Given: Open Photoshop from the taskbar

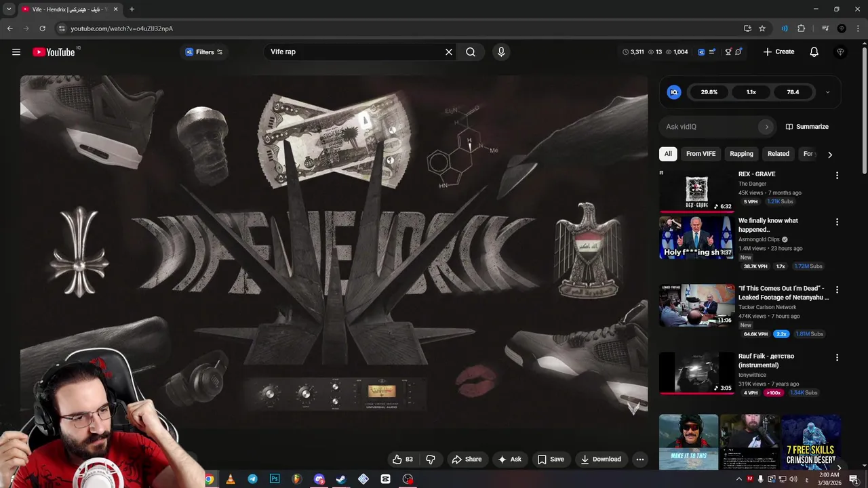Looking at the screenshot, I should pos(275,479).
